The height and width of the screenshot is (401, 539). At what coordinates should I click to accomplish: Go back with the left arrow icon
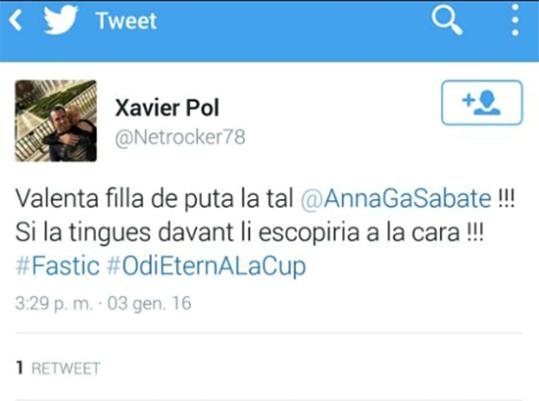pos(16,20)
